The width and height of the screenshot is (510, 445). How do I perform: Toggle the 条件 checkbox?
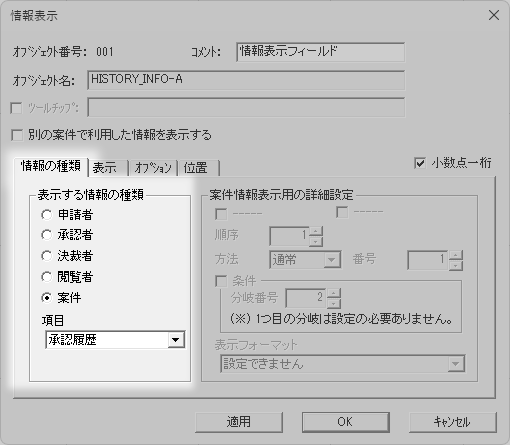(x=221, y=281)
